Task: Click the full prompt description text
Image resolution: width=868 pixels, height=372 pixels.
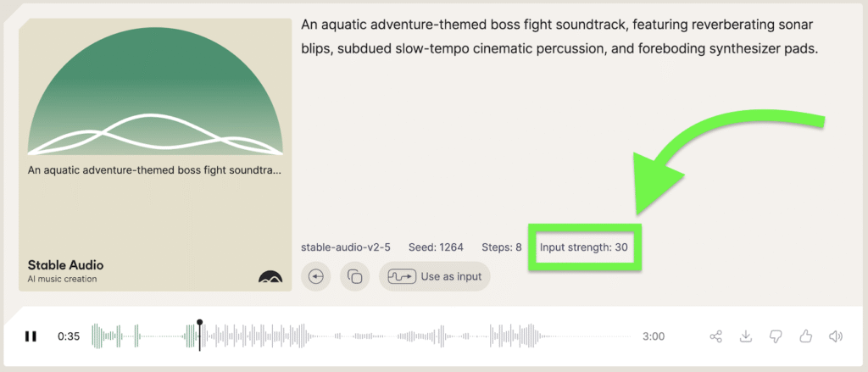Action: (x=559, y=36)
